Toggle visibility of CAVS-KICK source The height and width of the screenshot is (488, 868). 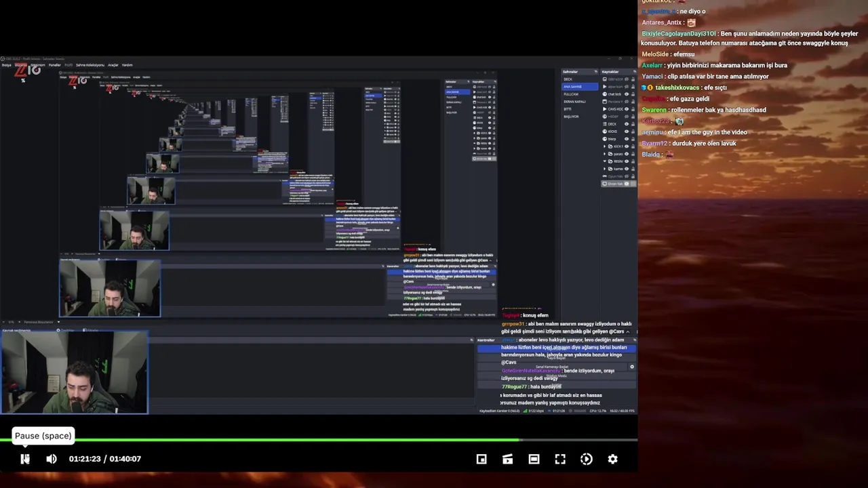627,109
